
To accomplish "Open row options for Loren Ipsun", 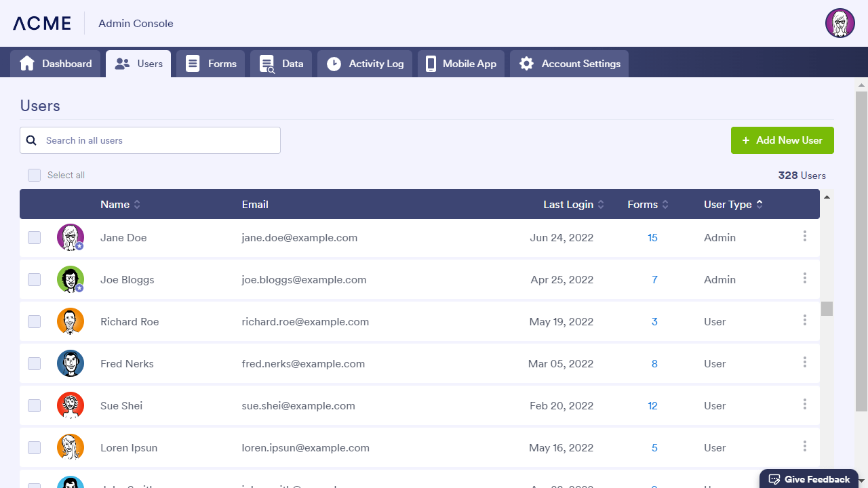I will click(805, 446).
